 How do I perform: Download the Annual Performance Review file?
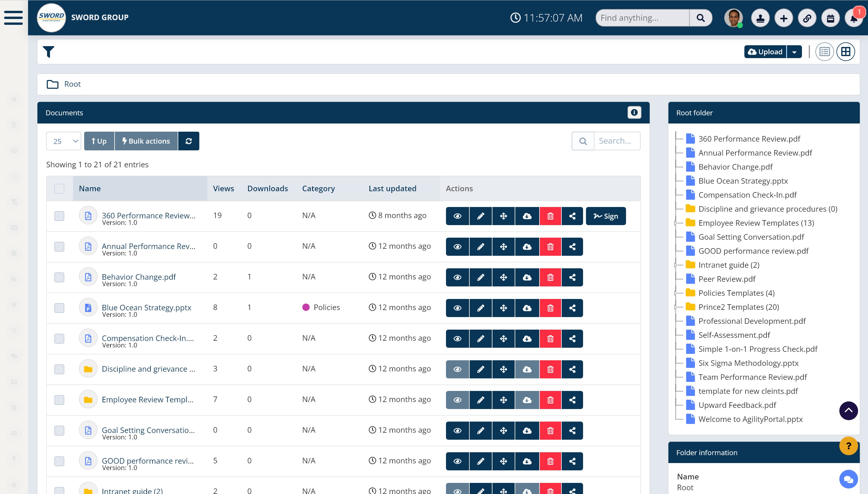point(527,247)
